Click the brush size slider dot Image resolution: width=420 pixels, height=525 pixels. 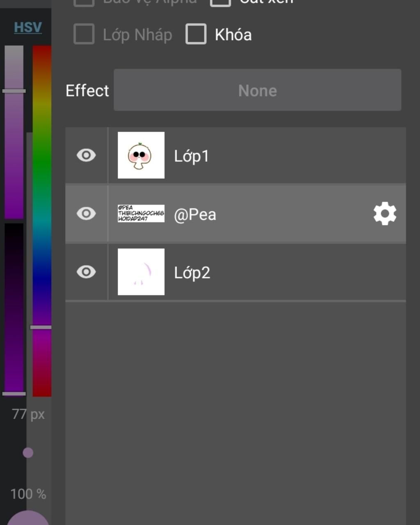pos(28,453)
